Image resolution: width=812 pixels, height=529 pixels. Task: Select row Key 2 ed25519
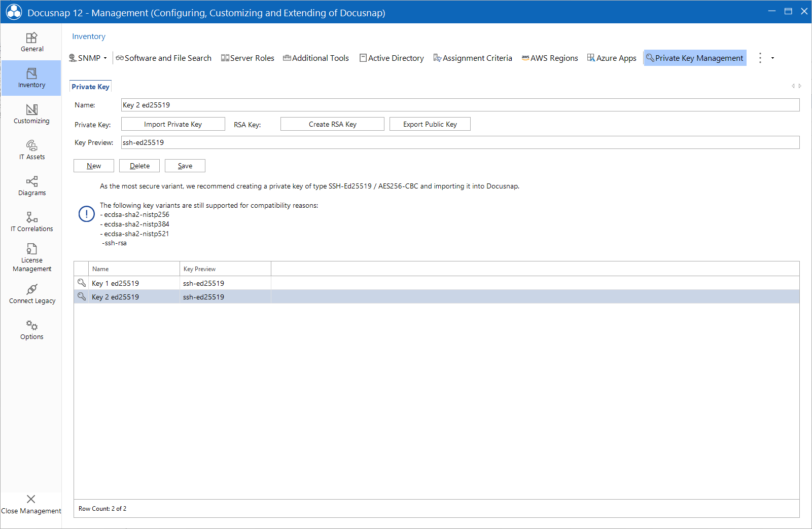tap(437, 297)
